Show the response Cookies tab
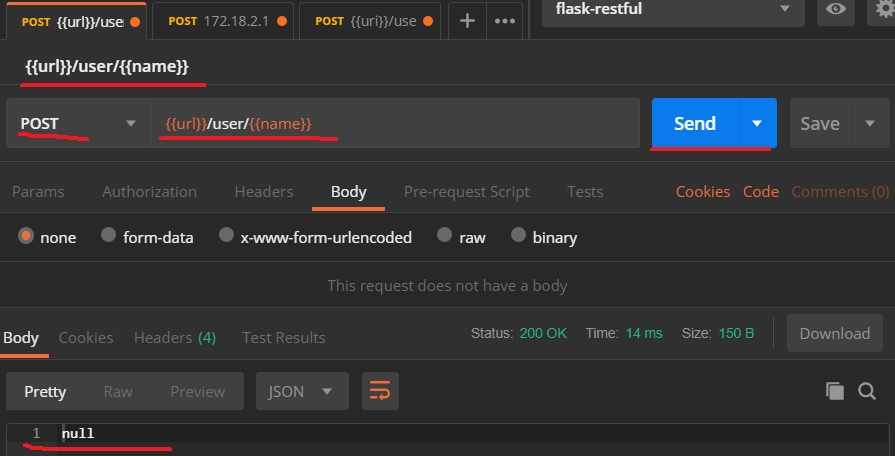This screenshot has height=456, width=895. 86,338
